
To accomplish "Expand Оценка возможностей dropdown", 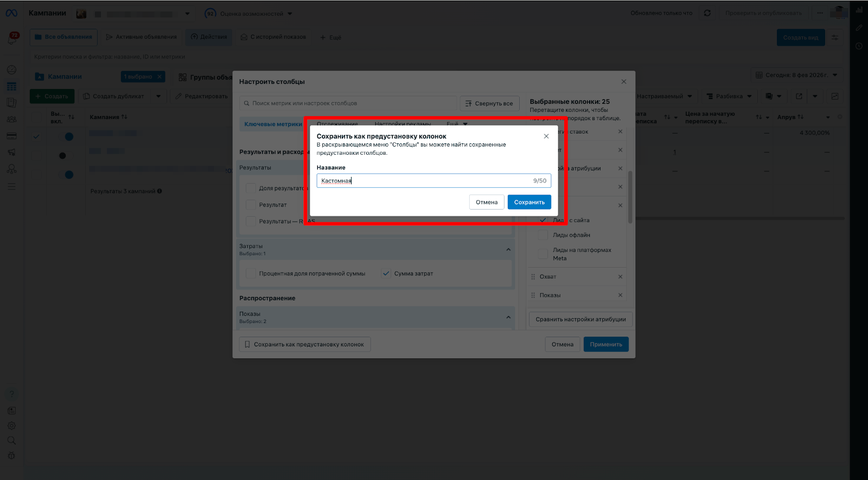I will (290, 14).
